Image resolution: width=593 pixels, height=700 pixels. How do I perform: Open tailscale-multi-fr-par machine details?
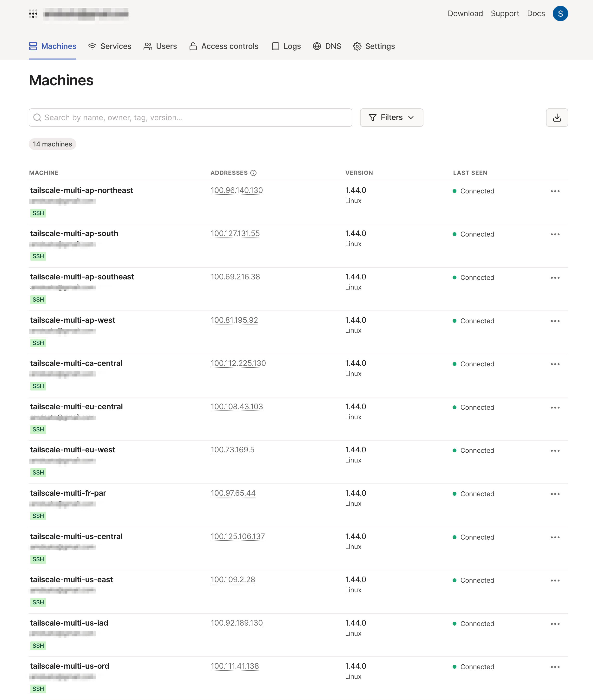click(68, 493)
